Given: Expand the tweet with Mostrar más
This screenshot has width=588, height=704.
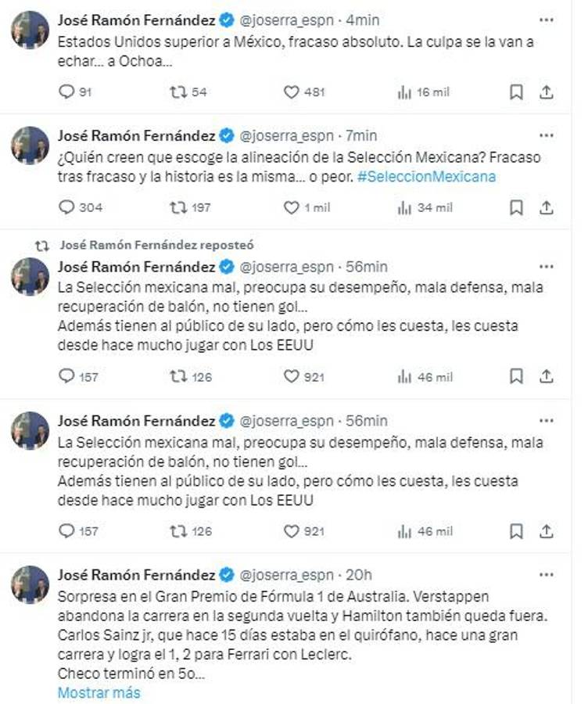Looking at the screenshot, I should [96, 693].
